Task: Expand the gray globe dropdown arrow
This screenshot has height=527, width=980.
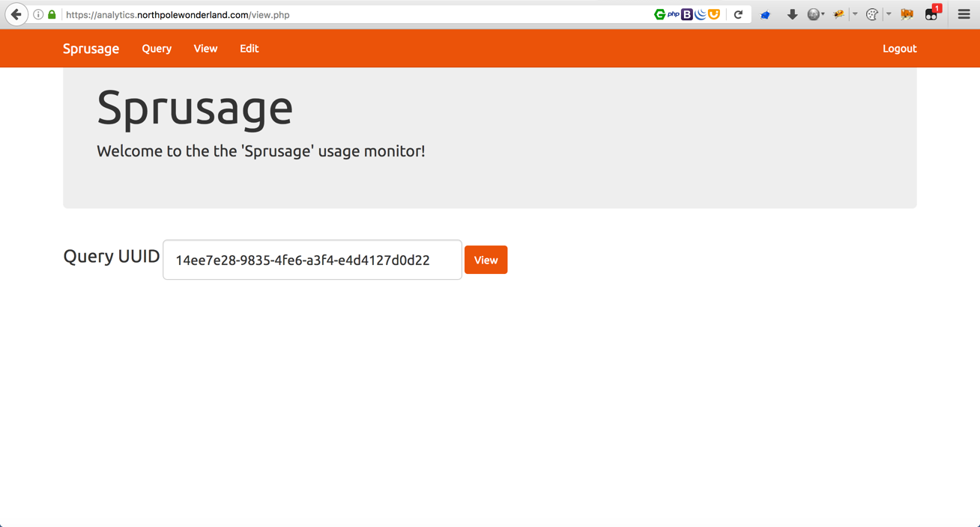Action: coord(823,14)
